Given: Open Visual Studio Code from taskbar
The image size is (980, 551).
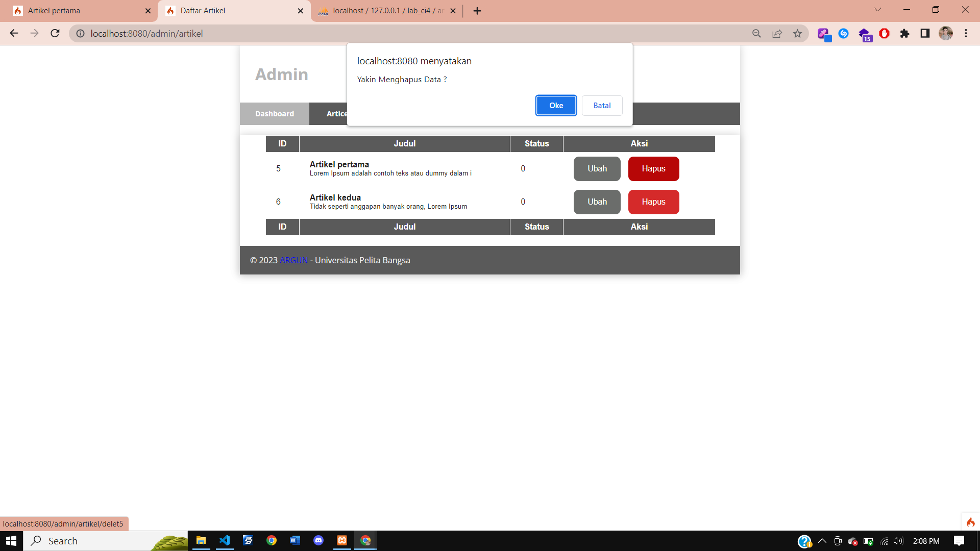Looking at the screenshot, I should pos(225,541).
